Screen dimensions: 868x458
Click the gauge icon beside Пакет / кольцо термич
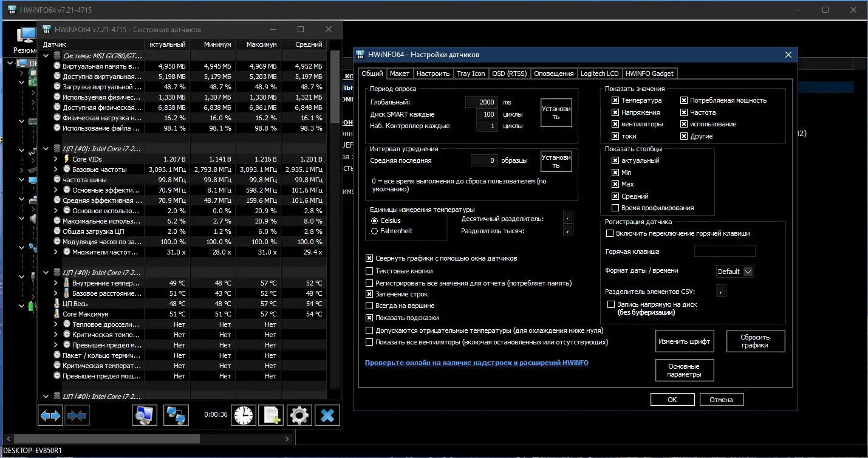point(57,355)
